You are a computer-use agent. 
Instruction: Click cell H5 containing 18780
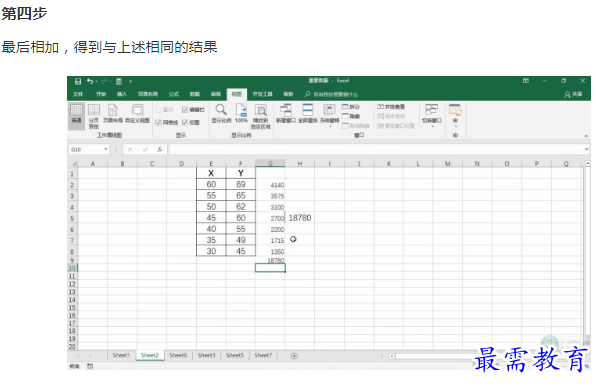[x=300, y=218]
